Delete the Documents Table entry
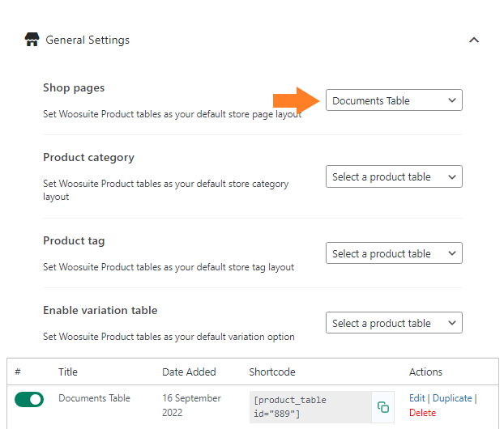The image size is (504, 429). click(422, 413)
